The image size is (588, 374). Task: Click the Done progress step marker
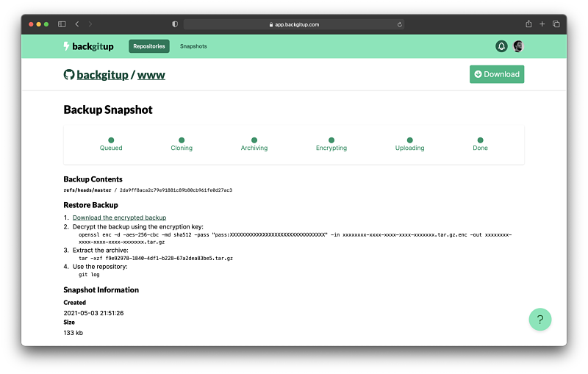[480, 140]
